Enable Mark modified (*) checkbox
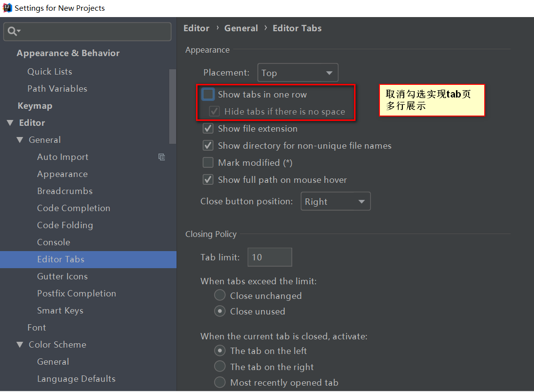Screen dimensions: 534x392 208,162
